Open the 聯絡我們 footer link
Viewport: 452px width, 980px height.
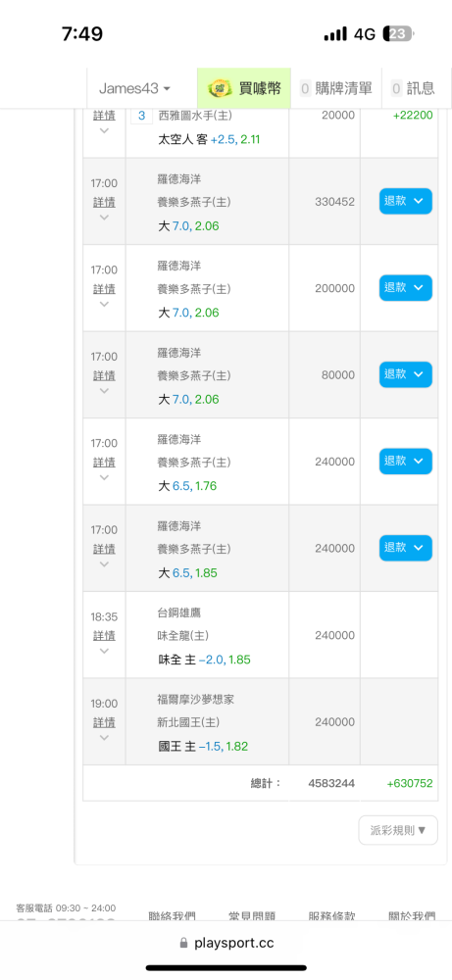click(172, 915)
